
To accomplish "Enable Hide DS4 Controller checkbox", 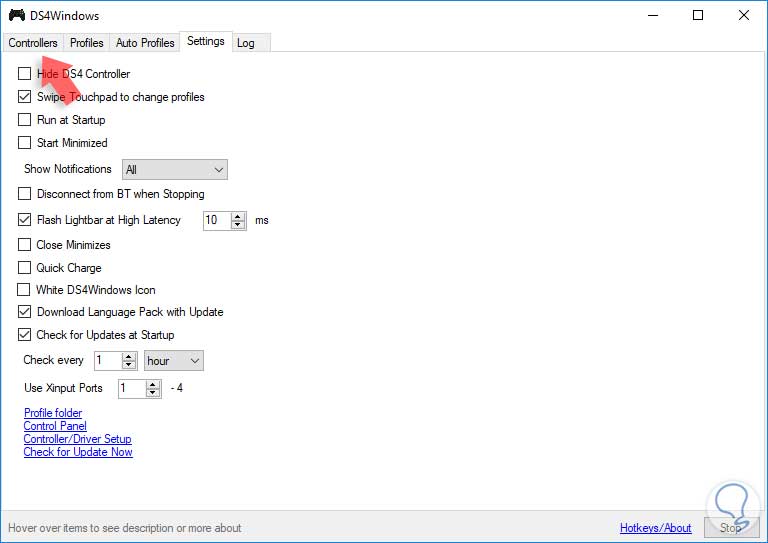I will point(24,73).
